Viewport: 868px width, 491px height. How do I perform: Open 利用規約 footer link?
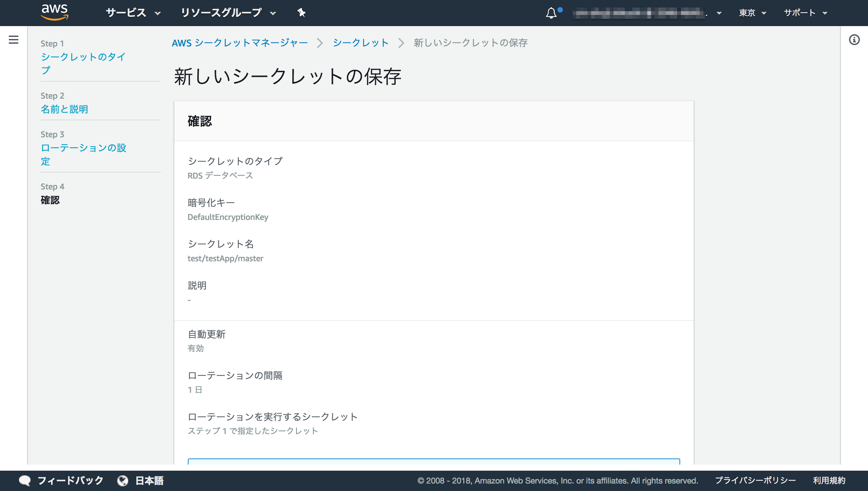click(829, 480)
